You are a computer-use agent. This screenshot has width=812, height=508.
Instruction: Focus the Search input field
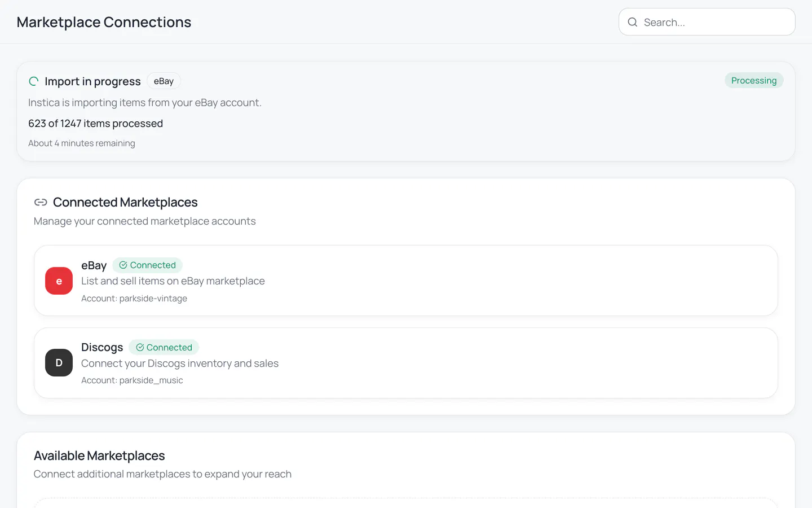(707, 22)
